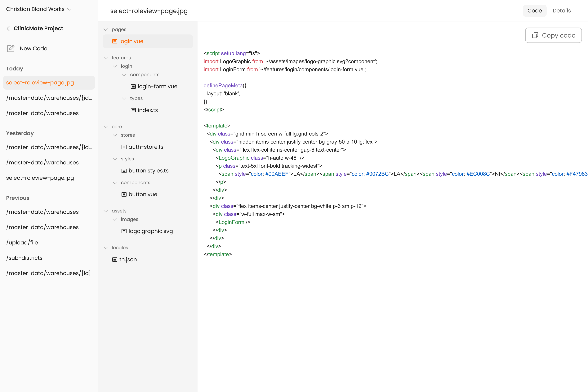The image size is (588, 392).
Task: Click the copy icon in Copy code button
Action: pyautogui.click(x=535, y=35)
